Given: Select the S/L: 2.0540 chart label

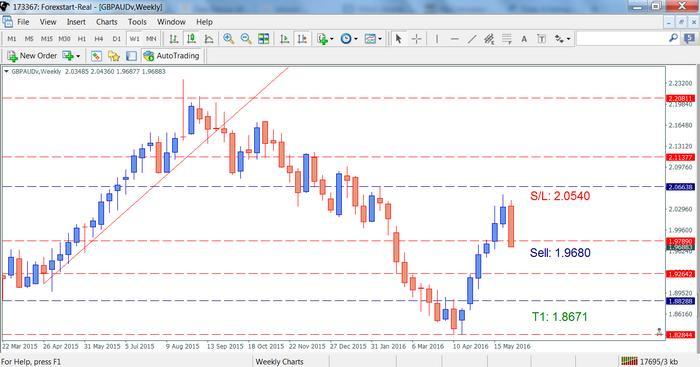Looking at the screenshot, I should click(x=560, y=196).
